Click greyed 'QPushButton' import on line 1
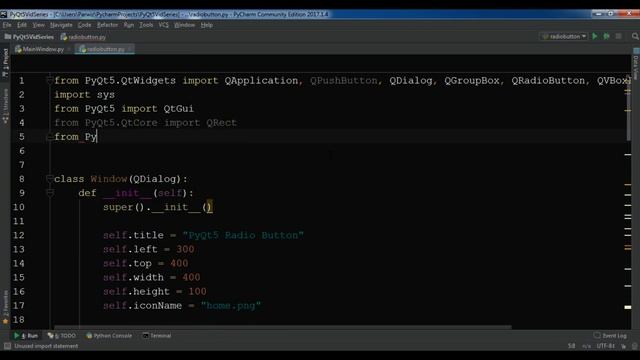This screenshot has width=640, height=360. [344, 80]
